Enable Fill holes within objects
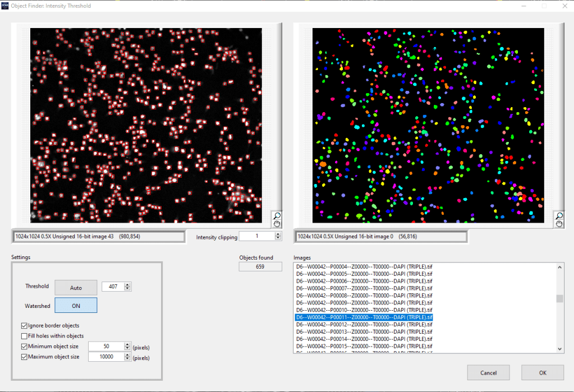 [24, 336]
